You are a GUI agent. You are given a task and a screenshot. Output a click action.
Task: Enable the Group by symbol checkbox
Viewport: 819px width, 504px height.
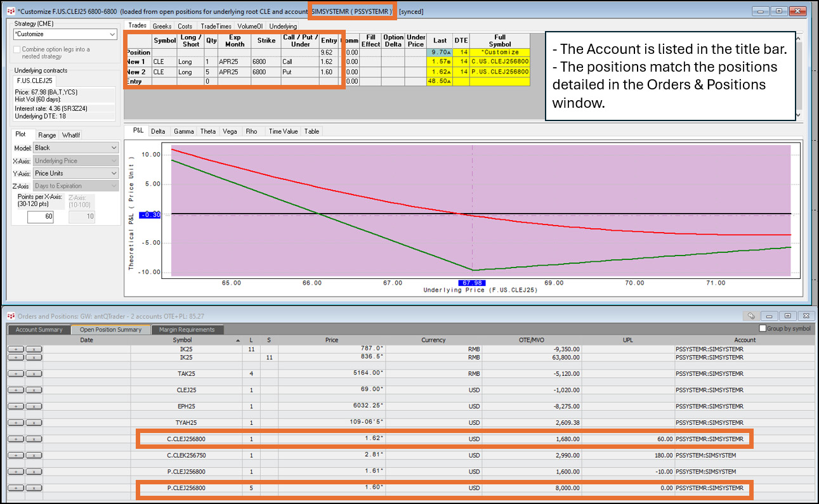(763, 328)
